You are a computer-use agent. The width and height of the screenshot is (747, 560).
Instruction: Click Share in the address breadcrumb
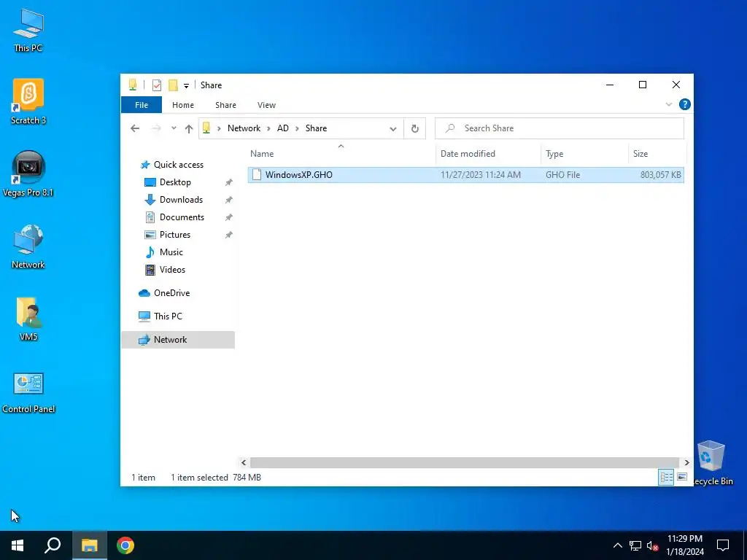click(316, 128)
